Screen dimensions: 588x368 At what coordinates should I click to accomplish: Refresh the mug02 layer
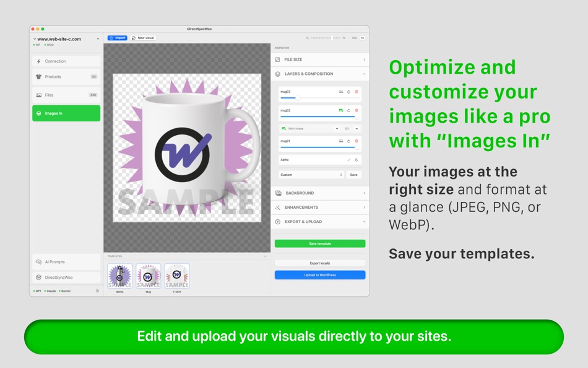click(348, 110)
